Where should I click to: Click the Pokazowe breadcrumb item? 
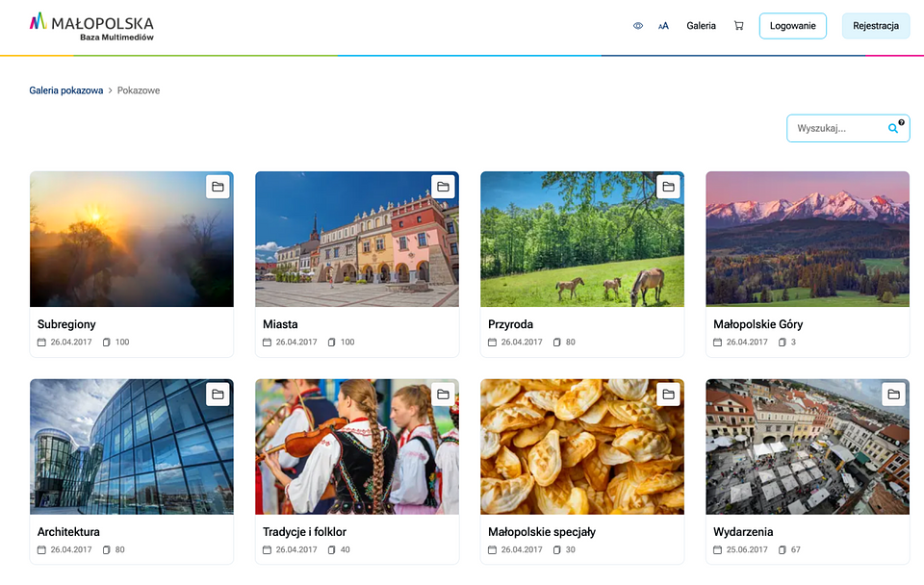[139, 90]
